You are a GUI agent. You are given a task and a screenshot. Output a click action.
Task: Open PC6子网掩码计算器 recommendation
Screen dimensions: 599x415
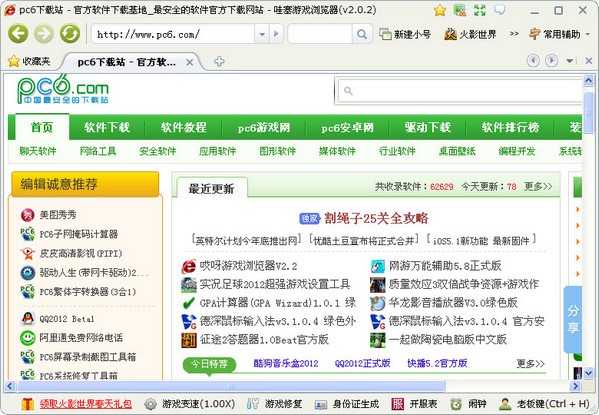[x=78, y=234]
